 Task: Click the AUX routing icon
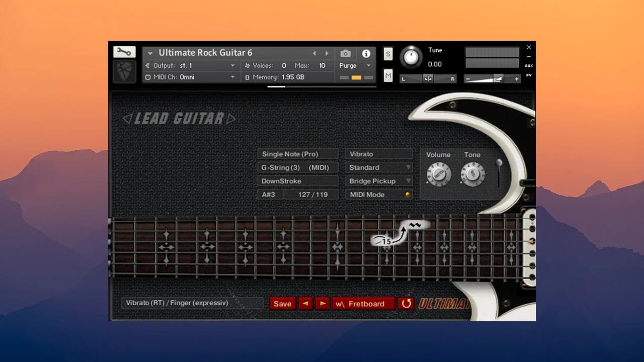click(x=529, y=65)
